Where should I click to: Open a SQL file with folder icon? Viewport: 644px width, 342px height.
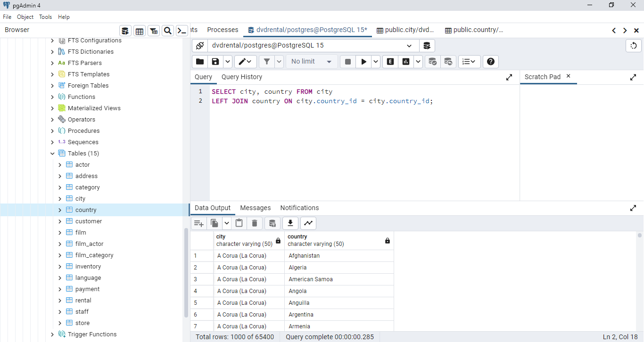[x=200, y=62]
